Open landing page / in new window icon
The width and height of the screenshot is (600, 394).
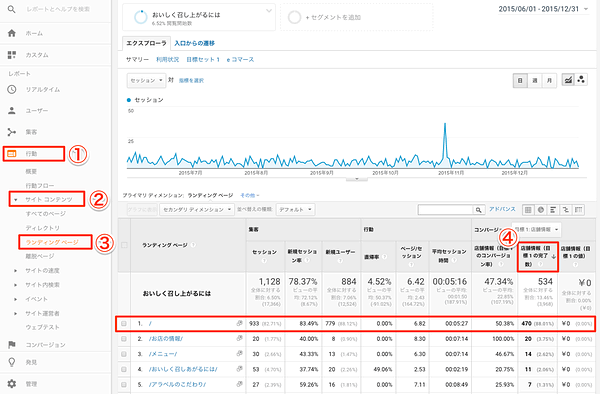tap(240, 323)
